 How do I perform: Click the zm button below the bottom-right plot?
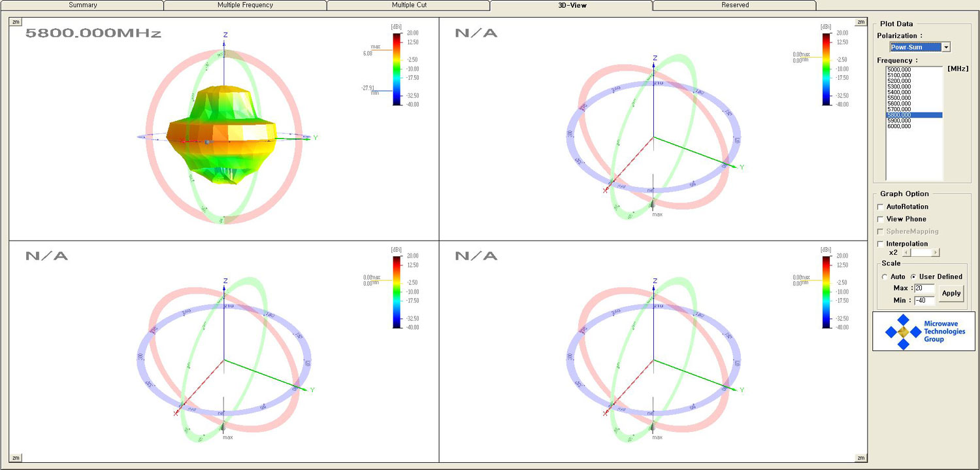click(860, 458)
